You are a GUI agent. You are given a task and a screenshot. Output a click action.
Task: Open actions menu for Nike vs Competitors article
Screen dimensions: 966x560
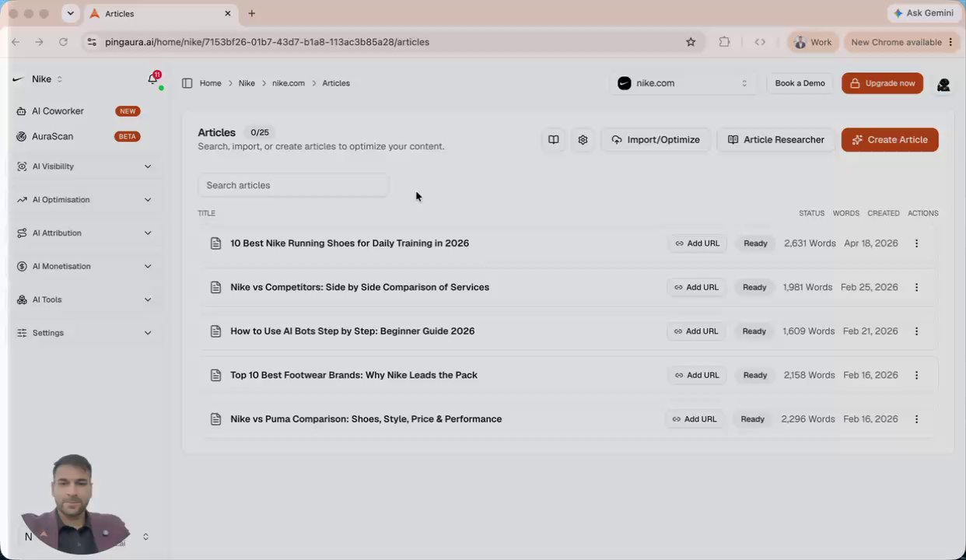click(x=916, y=287)
